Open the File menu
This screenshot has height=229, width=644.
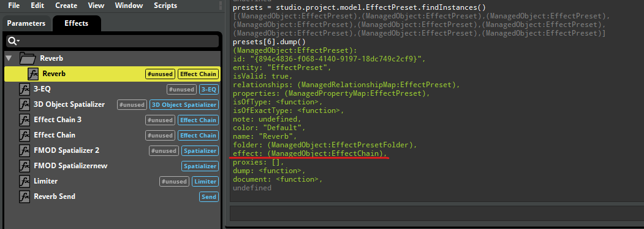point(14,6)
